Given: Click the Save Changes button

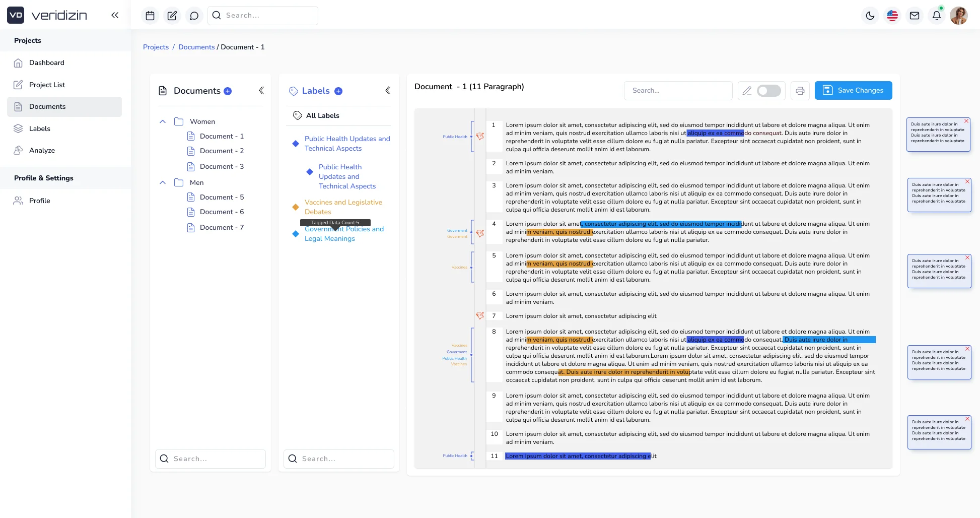Looking at the screenshot, I should click(x=853, y=90).
